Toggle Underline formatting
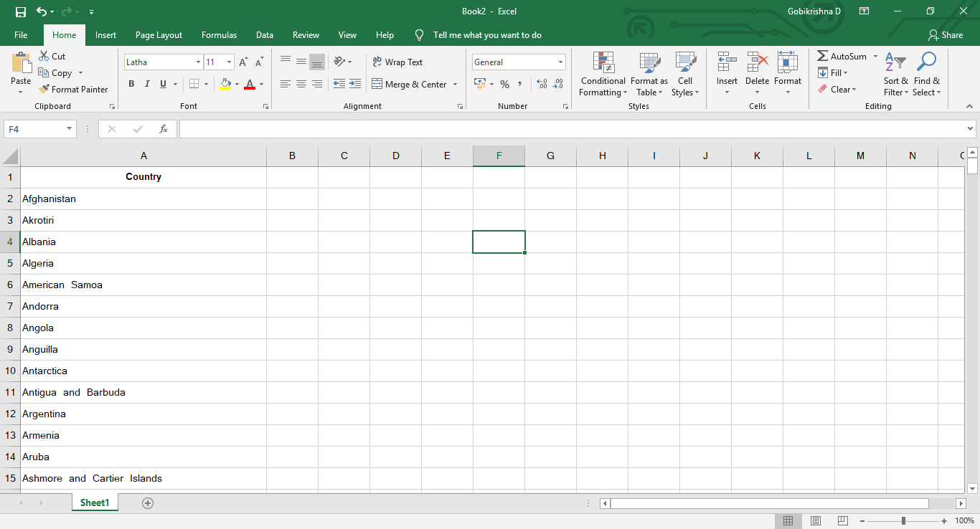980x529 pixels. (163, 84)
